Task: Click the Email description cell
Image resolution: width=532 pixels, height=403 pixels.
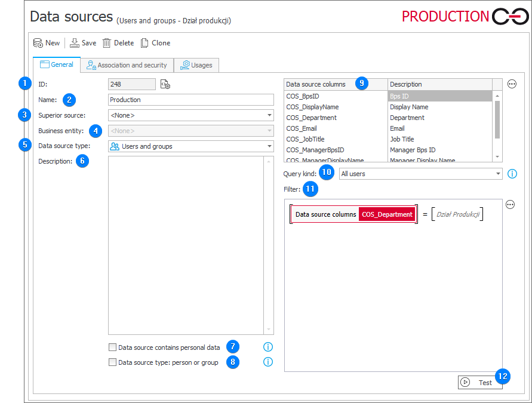Action: point(440,128)
